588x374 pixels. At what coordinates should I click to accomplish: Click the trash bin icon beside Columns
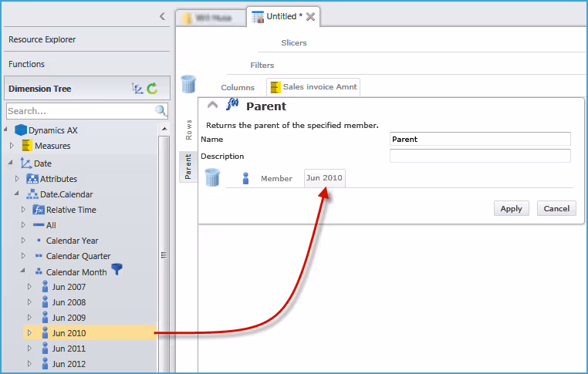pyautogui.click(x=188, y=84)
